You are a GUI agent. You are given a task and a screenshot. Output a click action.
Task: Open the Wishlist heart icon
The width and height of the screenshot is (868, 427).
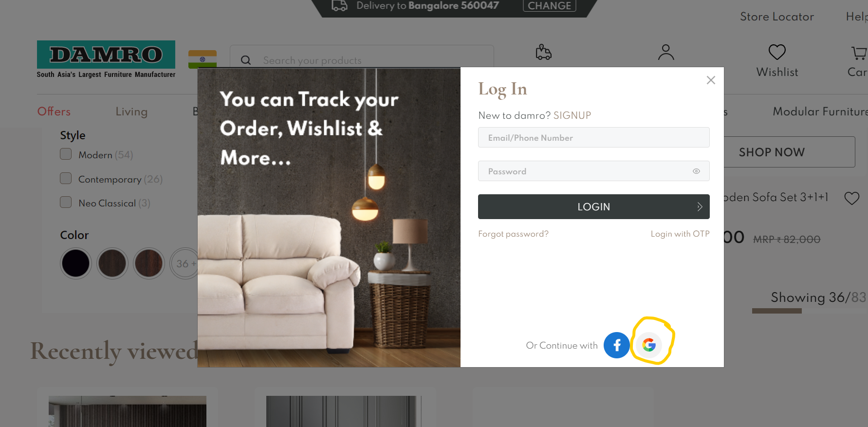pyautogui.click(x=777, y=52)
